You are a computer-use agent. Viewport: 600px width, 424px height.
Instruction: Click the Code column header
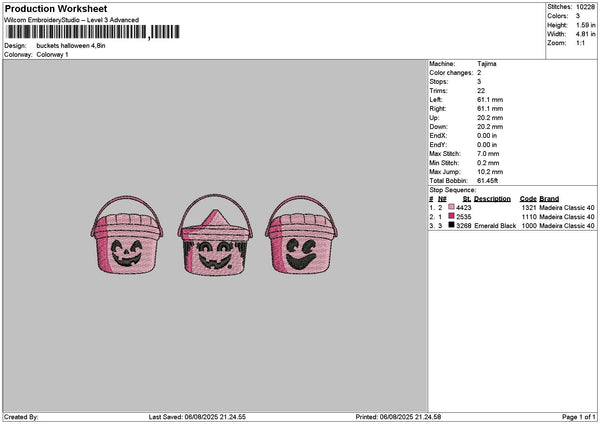(528, 199)
